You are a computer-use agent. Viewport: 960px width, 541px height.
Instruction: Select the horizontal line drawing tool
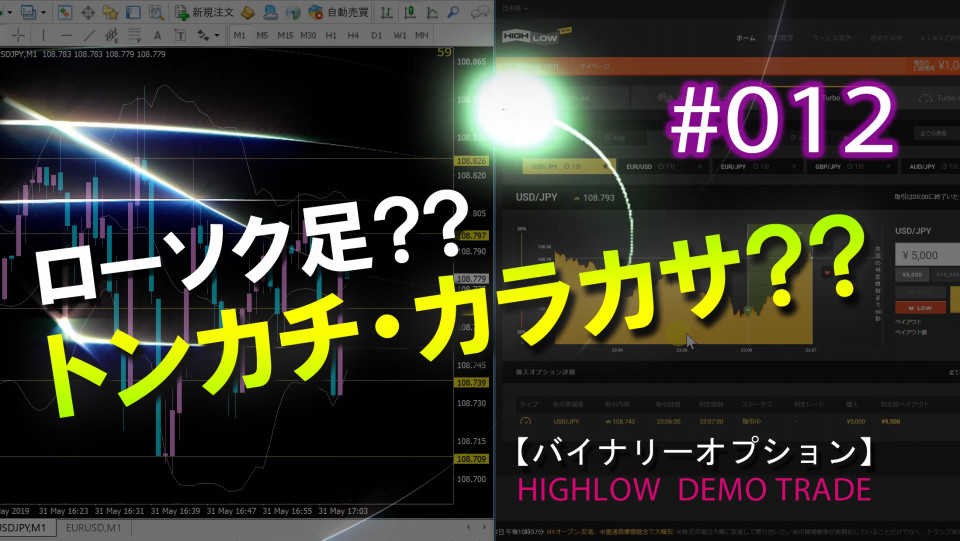(x=66, y=35)
